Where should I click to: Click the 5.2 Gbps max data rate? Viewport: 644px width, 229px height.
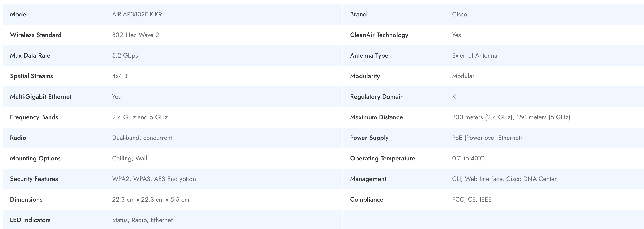[x=125, y=55]
